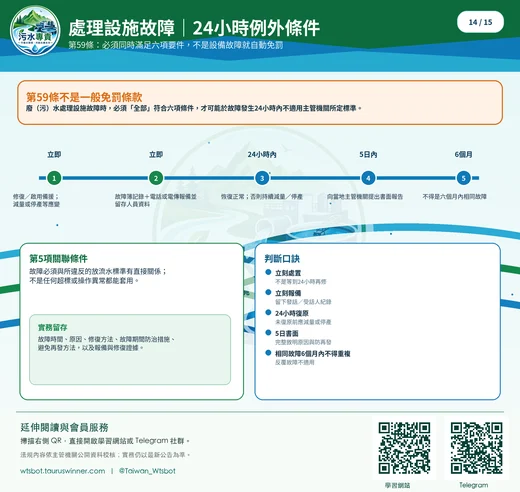Click the 廢（污）水處理設施故障時 explanation sentence
520x492 pixels.
tap(194, 108)
